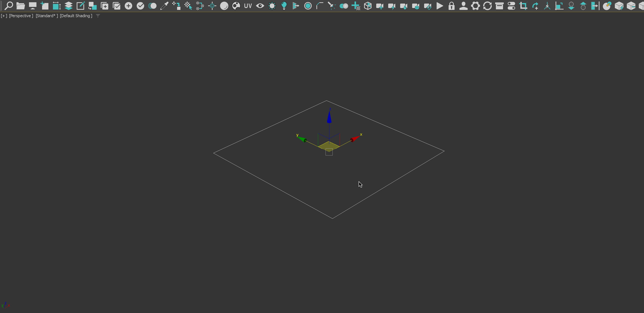644x313 pixels.
Task: Open the UV tool
Action: pos(248,5)
